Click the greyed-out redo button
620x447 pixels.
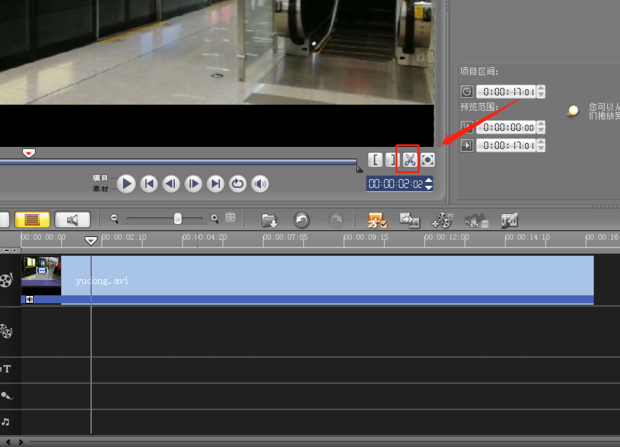pos(335,220)
